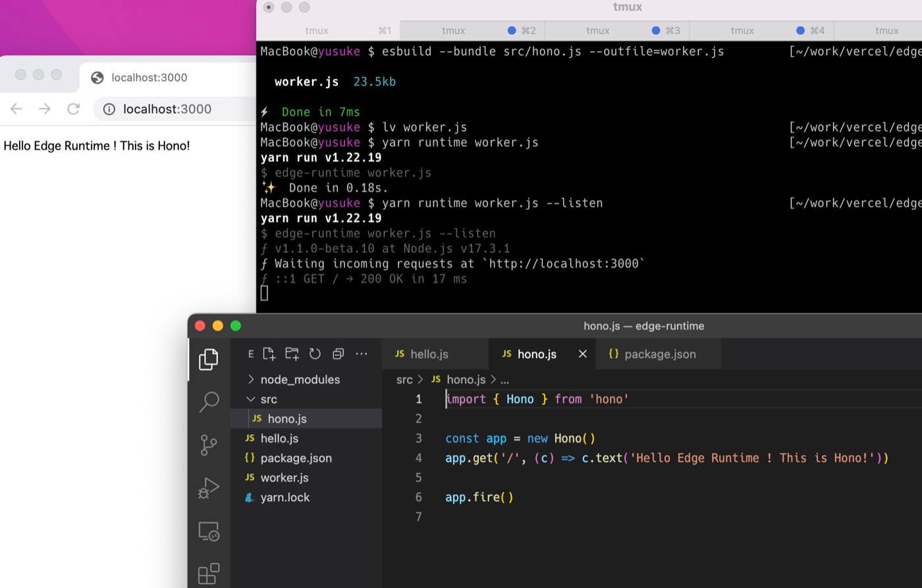This screenshot has height=588, width=922.
Task: Open explorer more actions ellipsis menu
Action: pyautogui.click(x=362, y=354)
